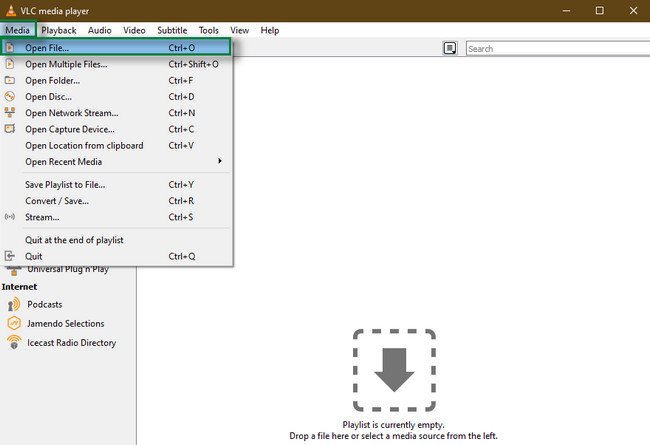This screenshot has height=445, width=650.
Task: Select Open Disc... menu entry
Action: (116, 97)
